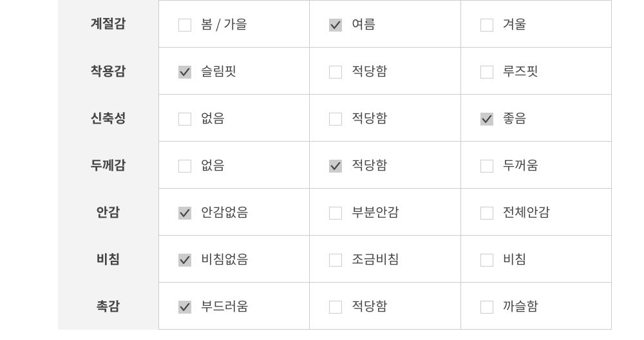Tick the 겨울 checkbox
Image resolution: width=644 pixels, height=340 pixels.
(487, 25)
